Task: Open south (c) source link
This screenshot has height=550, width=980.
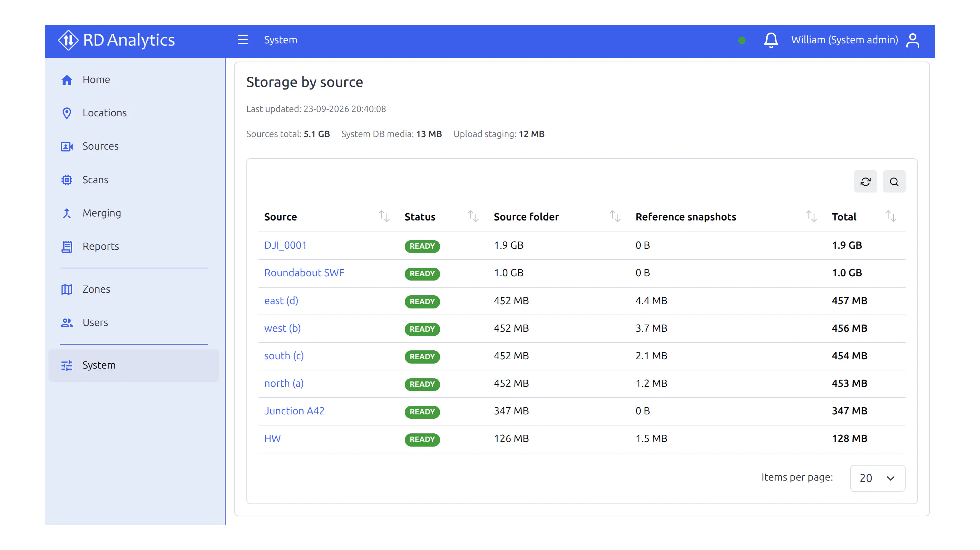Action: (284, 356)
